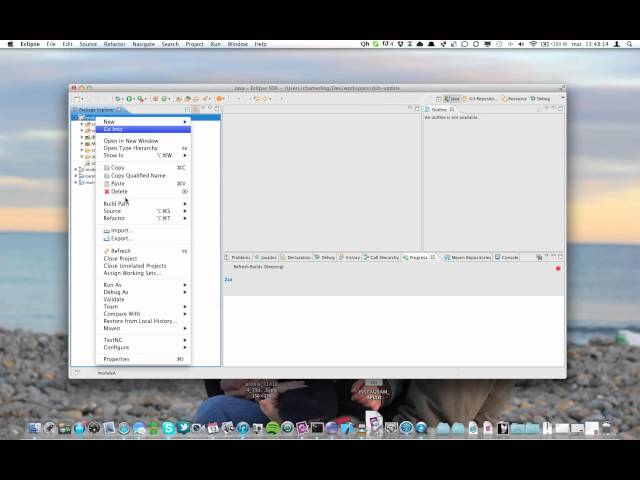
Task: Switch to the Debug perspective
Action: click(540, 99)
